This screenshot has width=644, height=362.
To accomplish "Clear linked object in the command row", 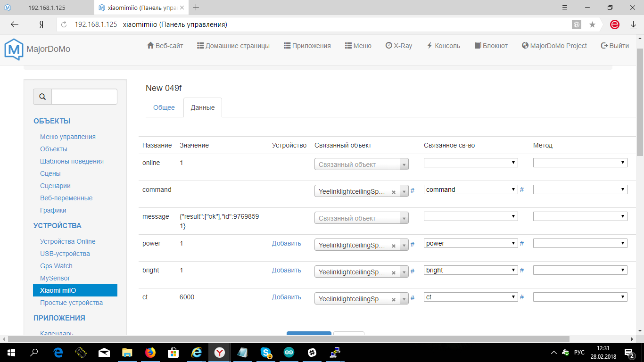I will (393, 192).
